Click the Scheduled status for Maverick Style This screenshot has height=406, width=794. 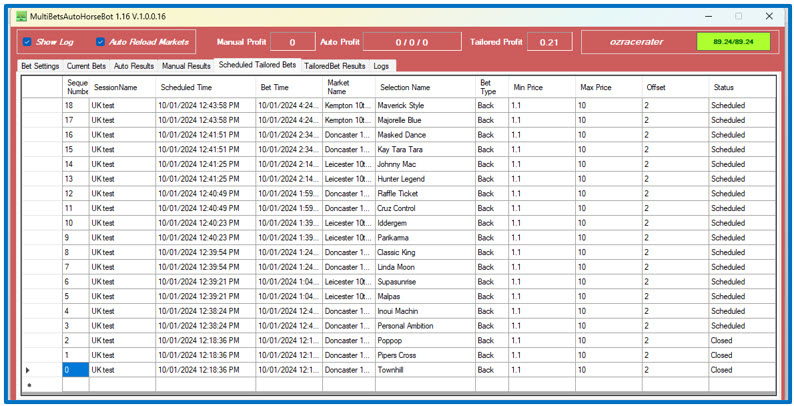742,105
